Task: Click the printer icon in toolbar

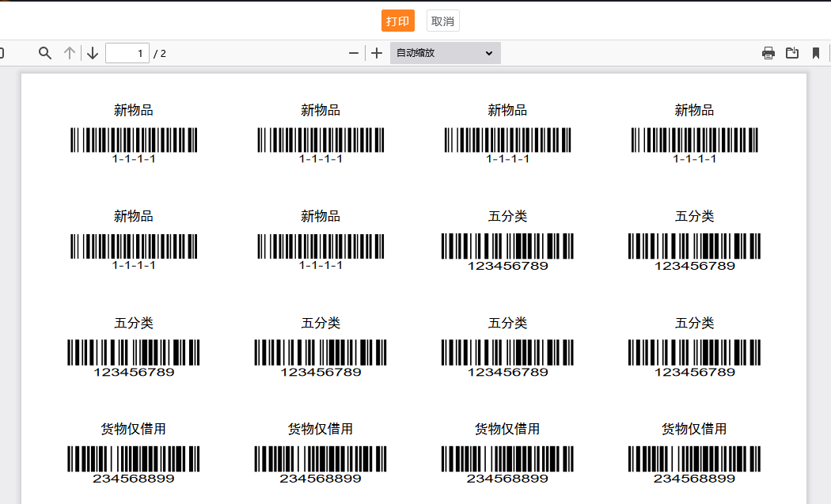Action: click(x=768, y=53)
